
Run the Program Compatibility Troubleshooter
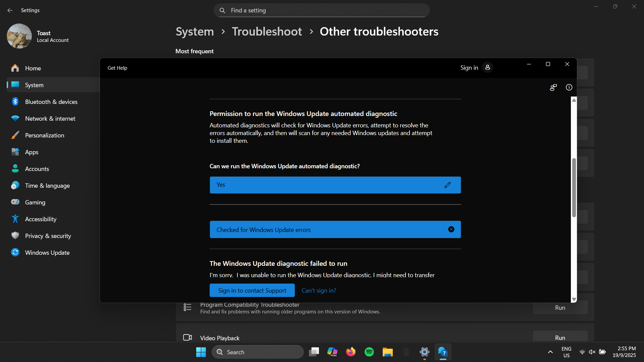click(x=560, y=307)
